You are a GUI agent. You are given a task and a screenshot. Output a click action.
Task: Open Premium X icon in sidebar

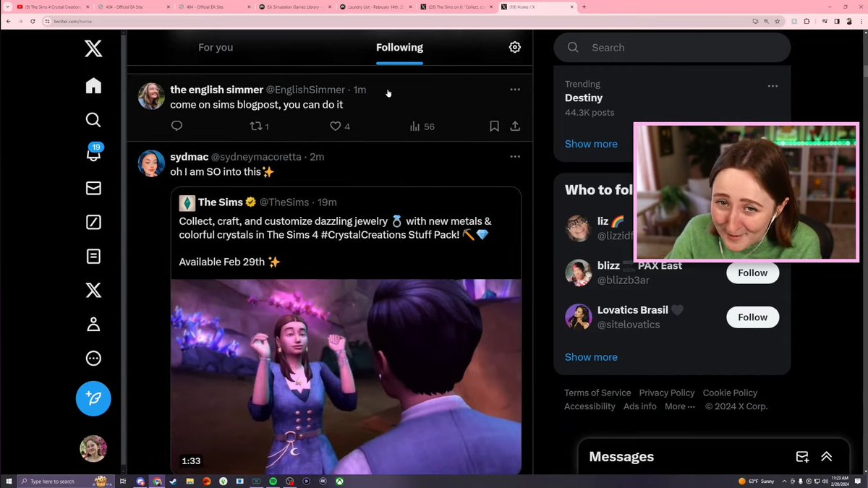93,291
